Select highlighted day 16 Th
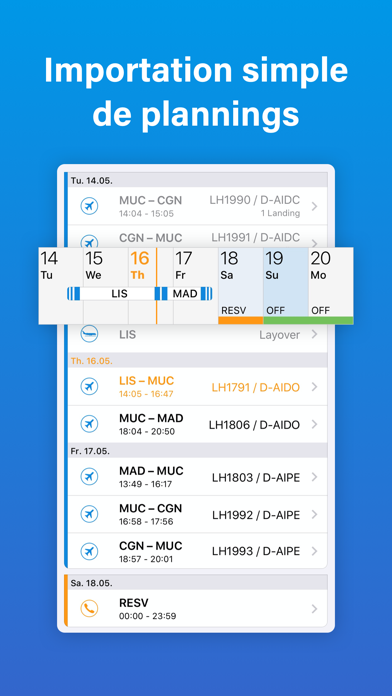 151,285
